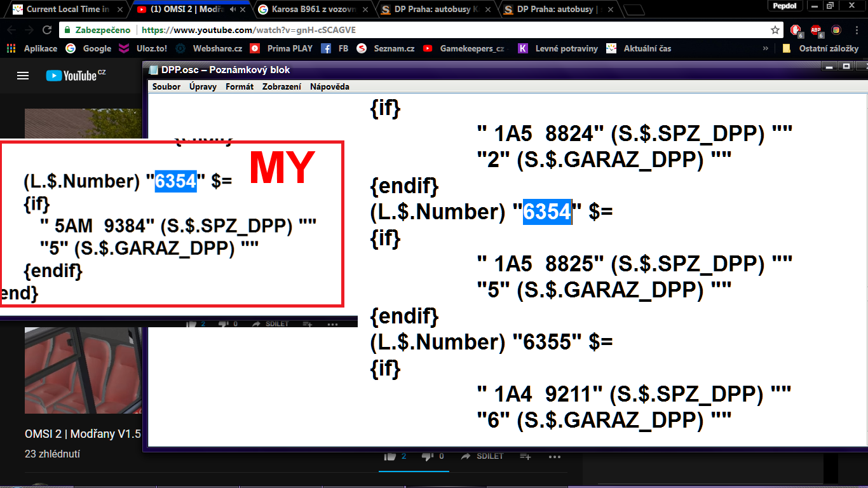Dislike the video using the bottom-most thumbs down
Image resolution: width=868 pixels, height=488 pixels.
point(427,456)
